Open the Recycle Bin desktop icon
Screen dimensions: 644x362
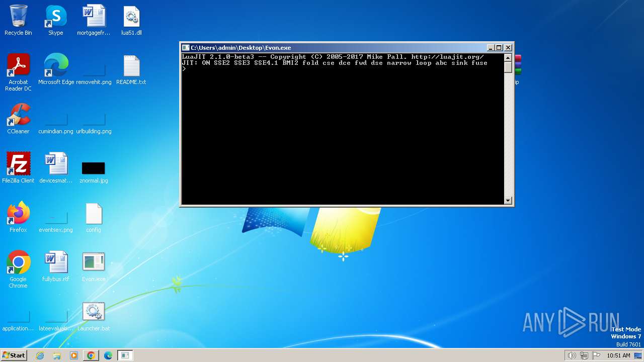coord(18,21)
